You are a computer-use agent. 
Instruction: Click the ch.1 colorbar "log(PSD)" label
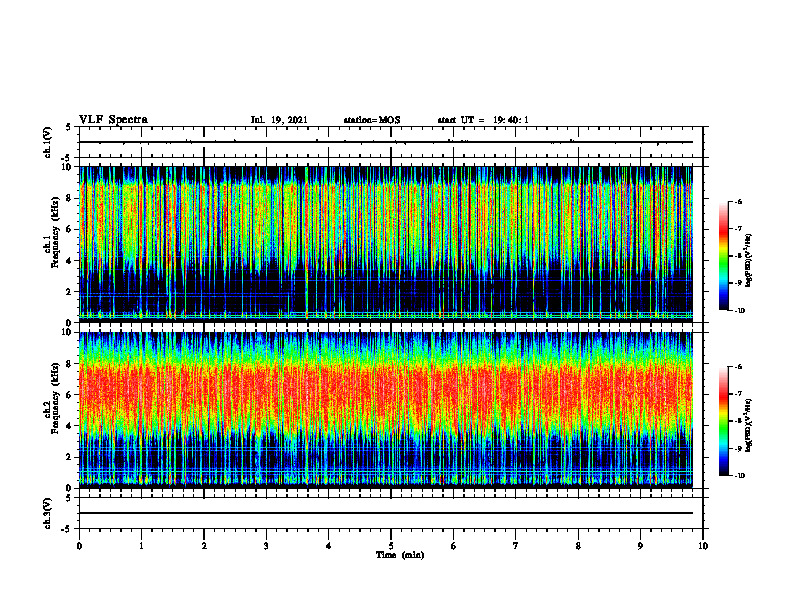(749, 261)
